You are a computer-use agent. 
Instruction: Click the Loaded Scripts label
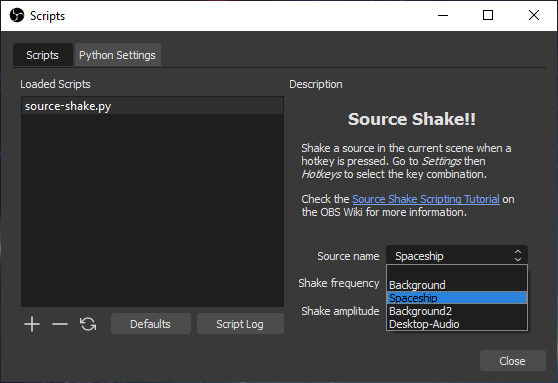(56, 84)
